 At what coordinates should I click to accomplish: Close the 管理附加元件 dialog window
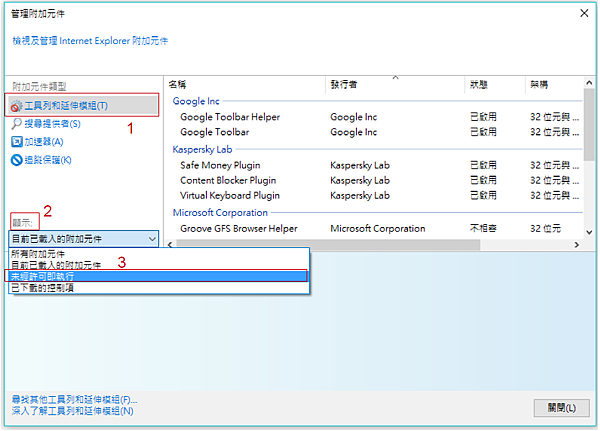click(x=584, y=13)
